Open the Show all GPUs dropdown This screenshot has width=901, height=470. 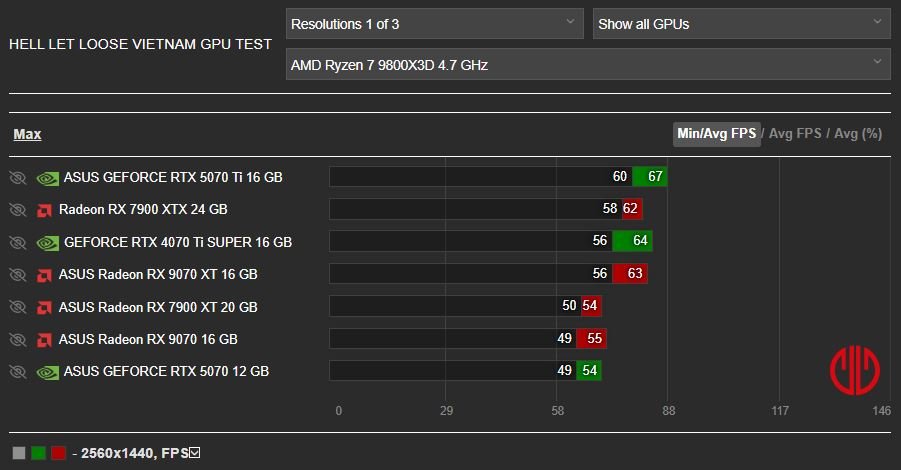tap(741, 24)
